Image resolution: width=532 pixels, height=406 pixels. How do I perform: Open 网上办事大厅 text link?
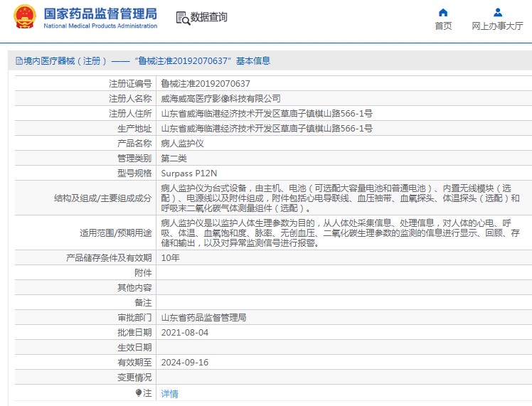(497, 26)
